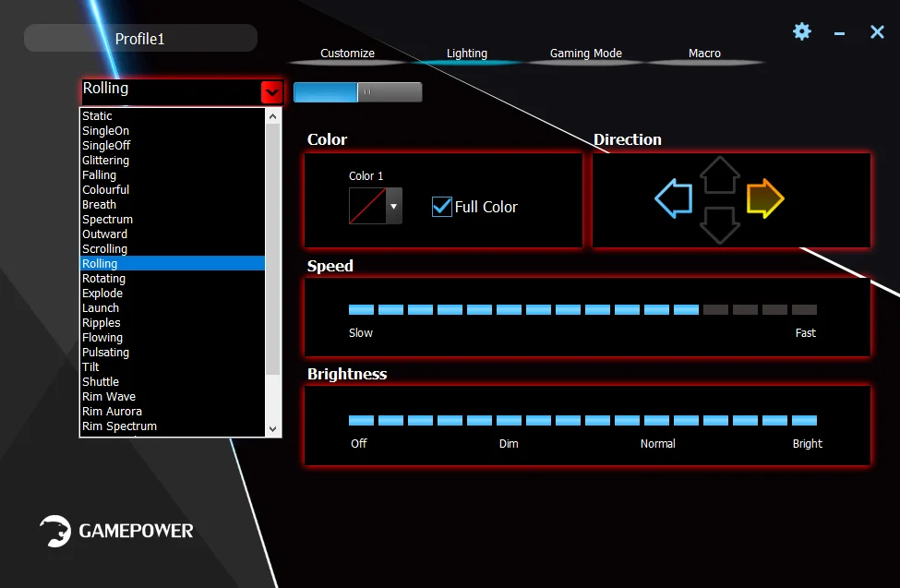Open the Color 1 dropdown arrow
This screenshot has width=900, height=588.
tap(394, 206)
